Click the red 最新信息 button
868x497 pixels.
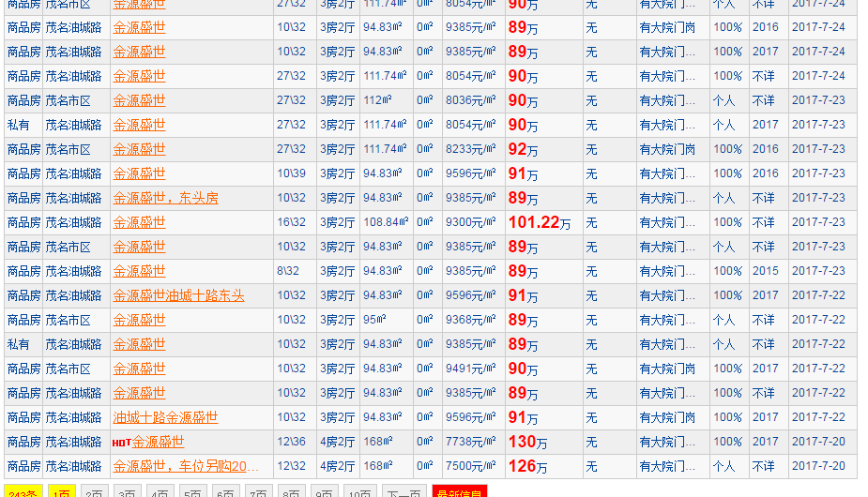coord(459,491)
